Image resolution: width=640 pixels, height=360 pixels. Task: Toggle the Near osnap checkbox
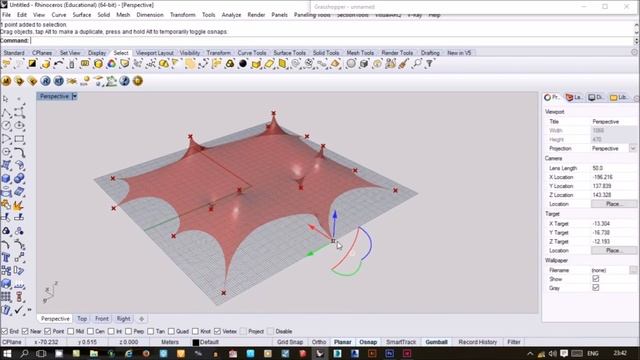[x=25, y=331]
